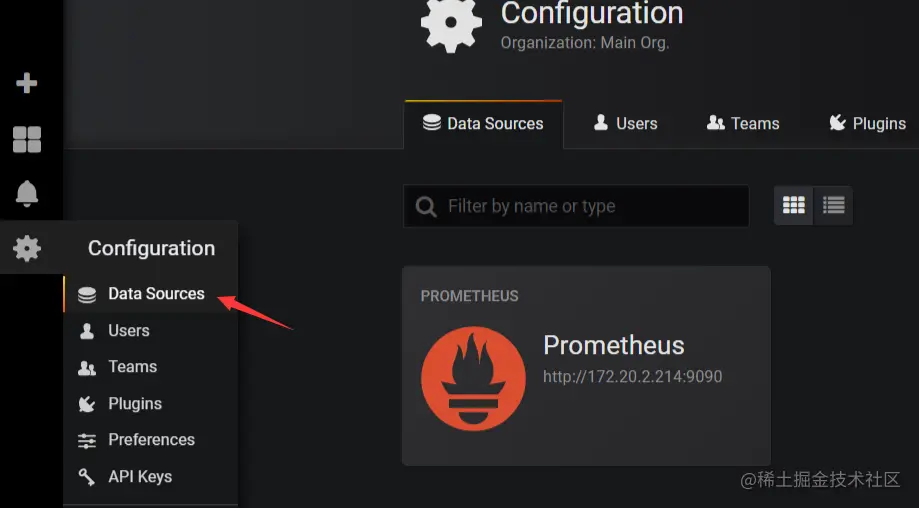Click the large Configuration gear header icon

coord(451,24)
